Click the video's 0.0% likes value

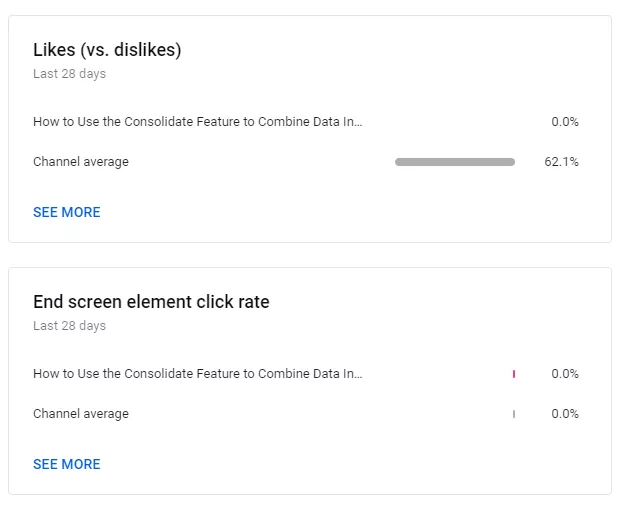[x=565, y=122]
